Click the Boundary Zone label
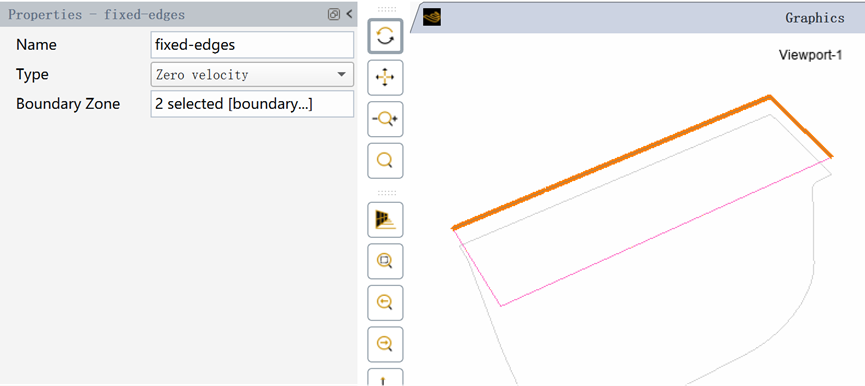 pyautogui.click(x=68, y=104)
